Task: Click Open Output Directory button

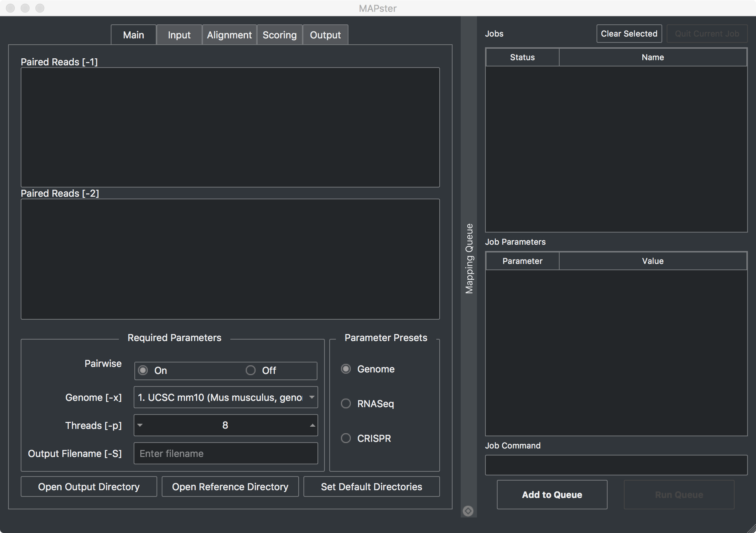Action: [x=89, y=486]
